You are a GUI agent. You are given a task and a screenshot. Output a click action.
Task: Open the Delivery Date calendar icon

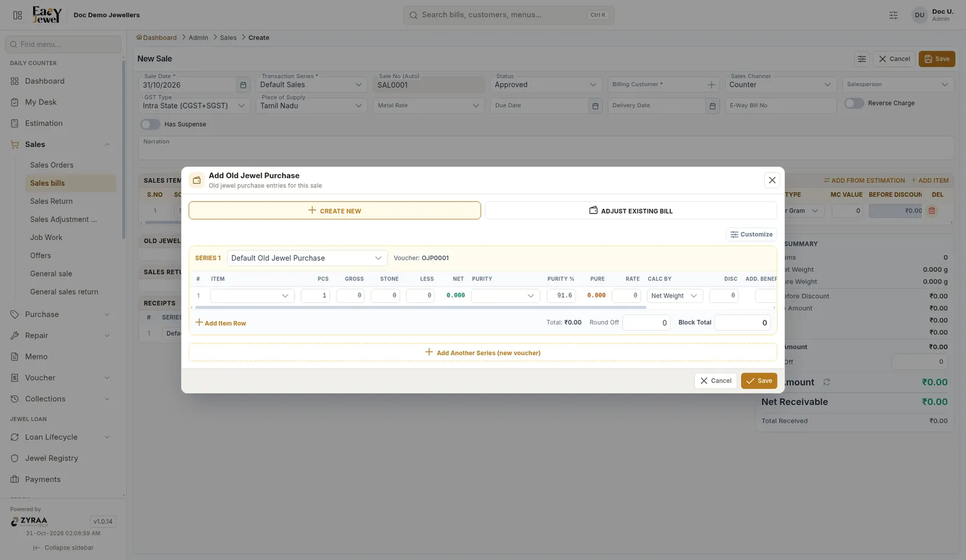click(x=712, y=106)
